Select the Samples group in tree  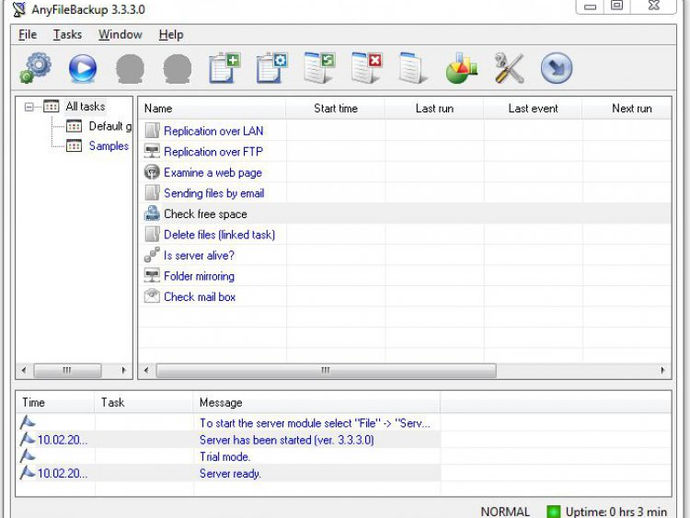(109, 146)
